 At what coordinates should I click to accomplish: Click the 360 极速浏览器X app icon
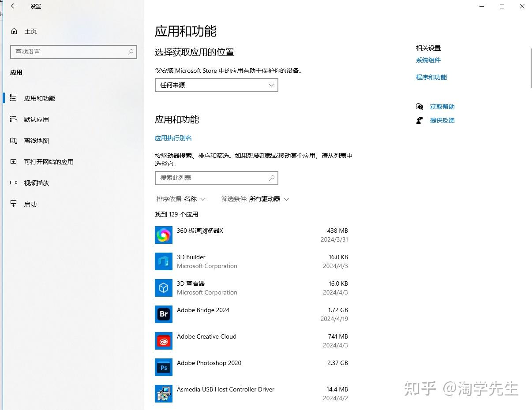164,235
